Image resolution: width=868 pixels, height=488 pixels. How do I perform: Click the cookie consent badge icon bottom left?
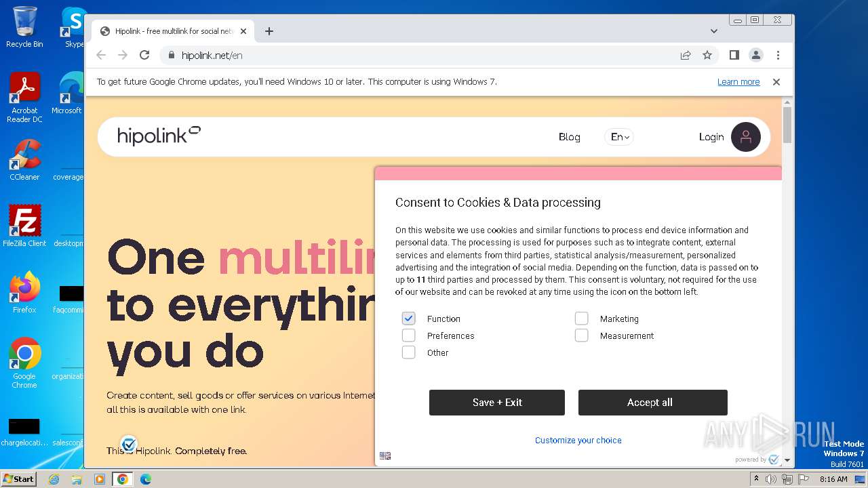coord(129,444)
